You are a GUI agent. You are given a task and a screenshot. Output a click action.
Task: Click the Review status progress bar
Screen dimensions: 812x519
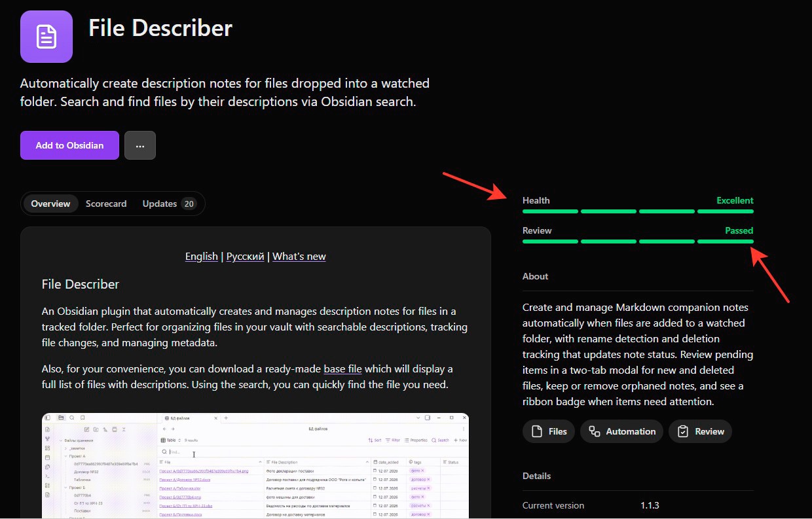tap(638, 242)
